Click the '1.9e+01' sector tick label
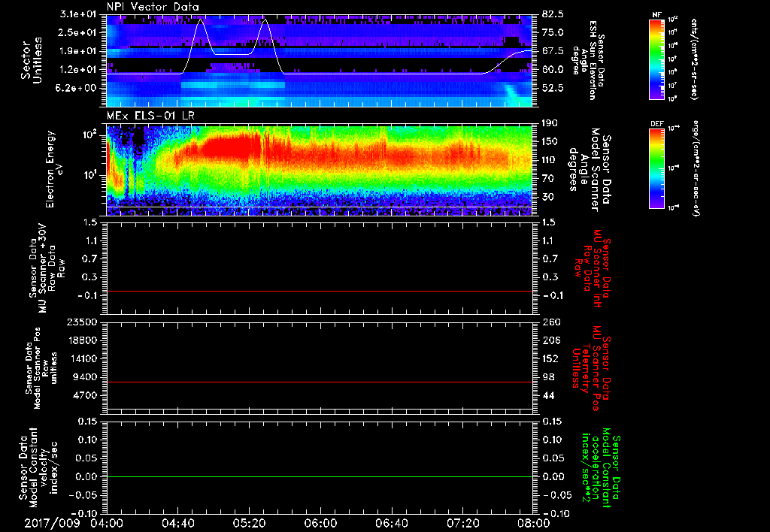770x532 pixels. point(78,51)
